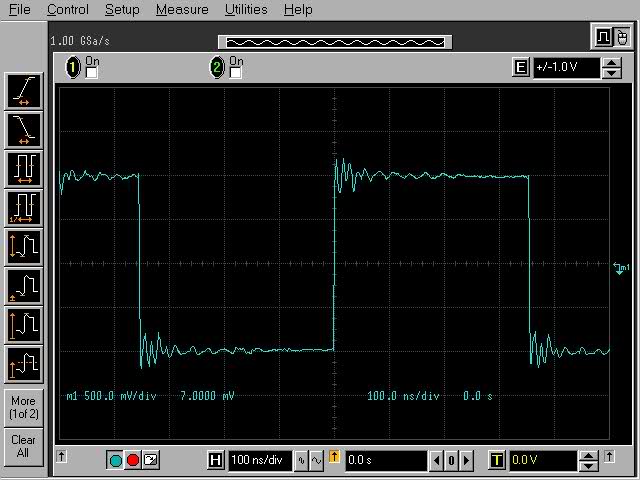The height and width of the screenshot is (480, 640).
Task: Click the 0.0V trigger level field
Action: click(542, 460)
